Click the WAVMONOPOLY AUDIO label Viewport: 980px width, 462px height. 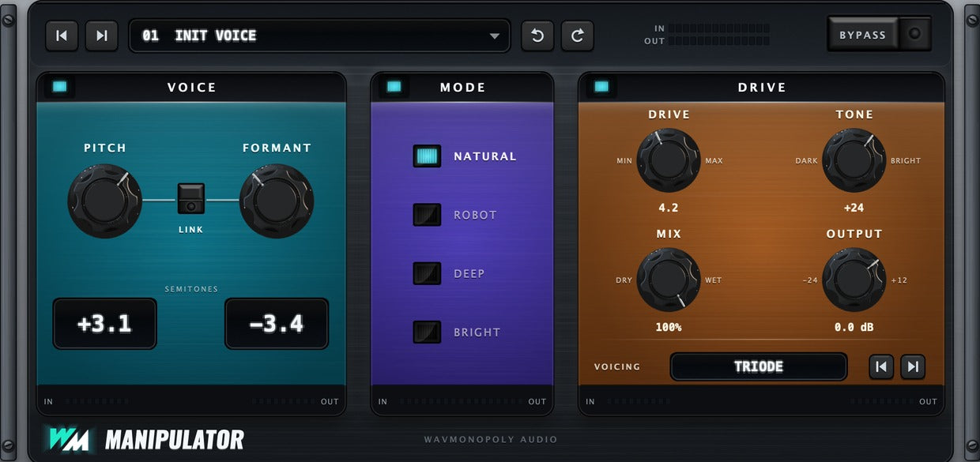coord(490,440)
